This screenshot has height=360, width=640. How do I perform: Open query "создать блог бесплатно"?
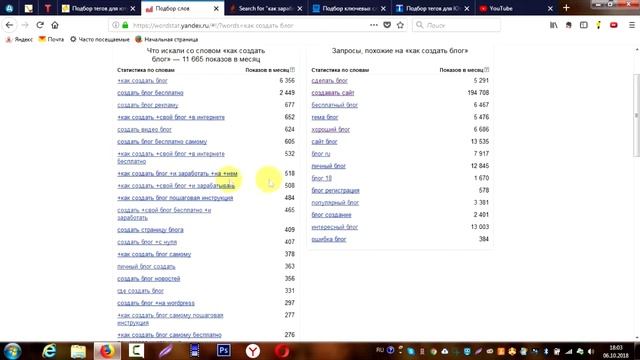pyautogui.click(x=150, y=93)
